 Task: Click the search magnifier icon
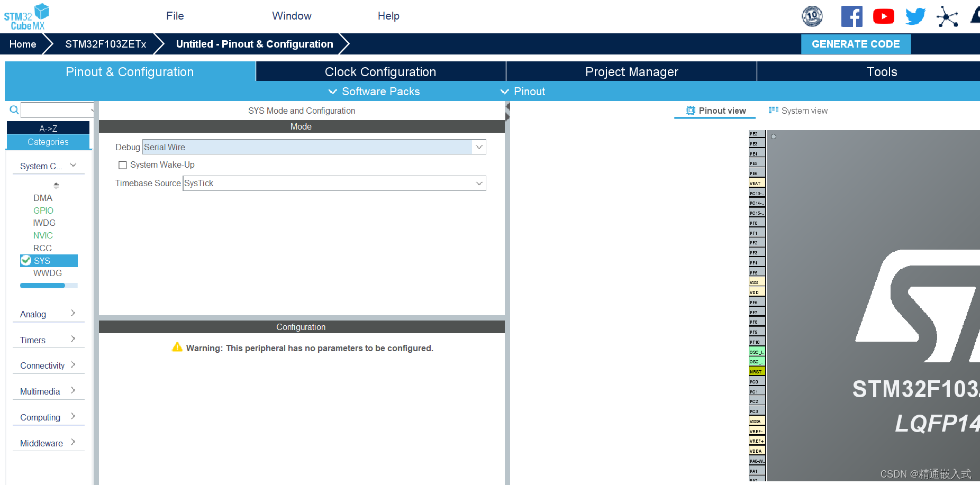[14, 110]
